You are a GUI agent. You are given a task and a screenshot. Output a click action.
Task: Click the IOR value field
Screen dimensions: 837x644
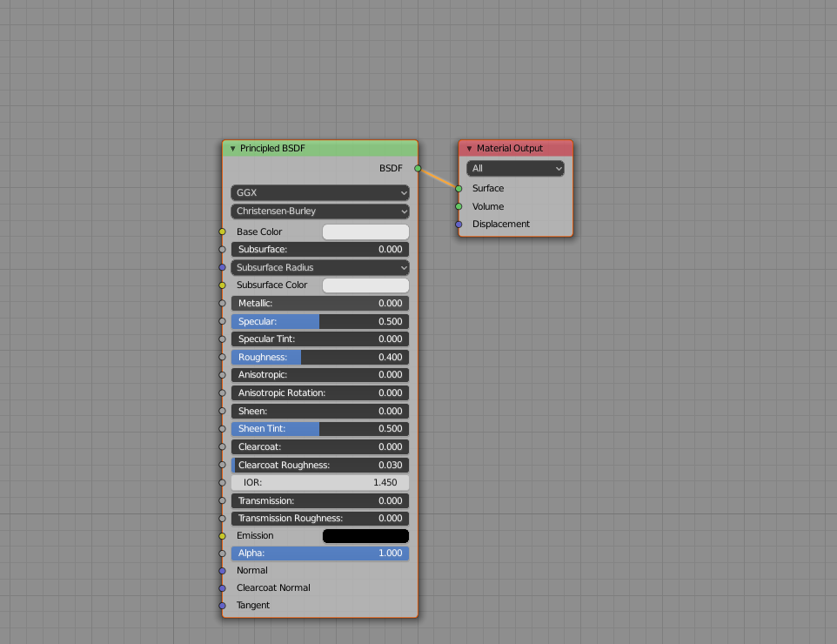coord(320,483)
